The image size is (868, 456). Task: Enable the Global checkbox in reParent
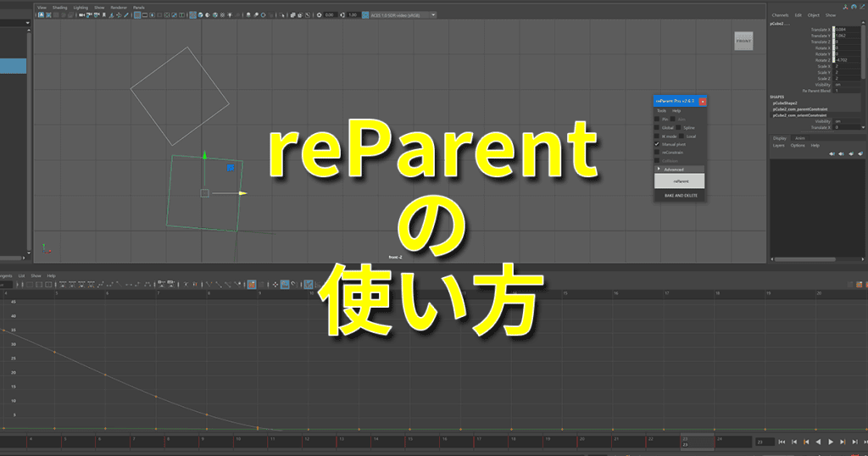point(657,127)
